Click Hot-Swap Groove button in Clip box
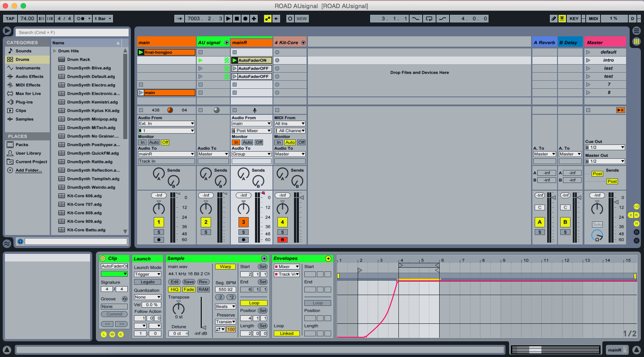The width and height of the screenshot is (644, 357). [125, 299]
